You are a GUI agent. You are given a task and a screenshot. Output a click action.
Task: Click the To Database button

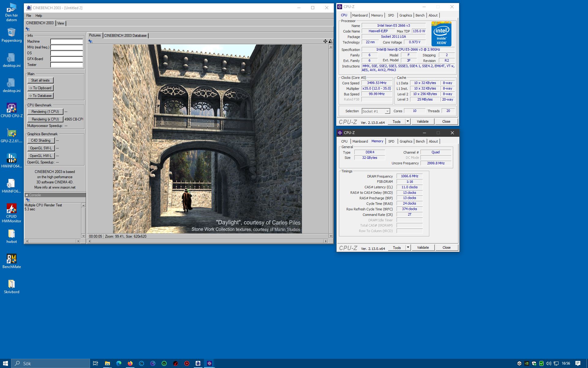[x=40, y=96]
